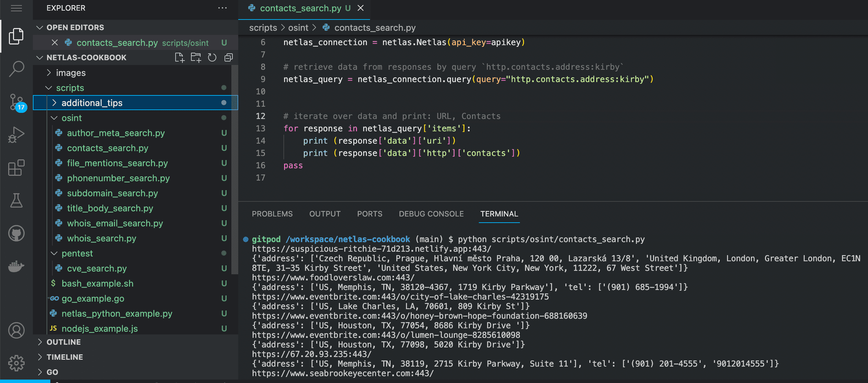Open the Testing flask view
This screenshot has height=383, width=868.
tap(16, 200)
